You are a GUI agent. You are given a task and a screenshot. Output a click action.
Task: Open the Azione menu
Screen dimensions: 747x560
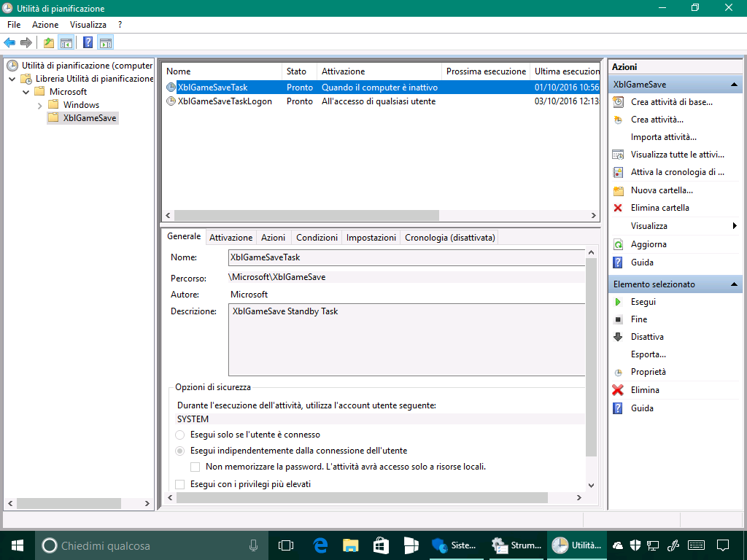[x=45, y=25]
